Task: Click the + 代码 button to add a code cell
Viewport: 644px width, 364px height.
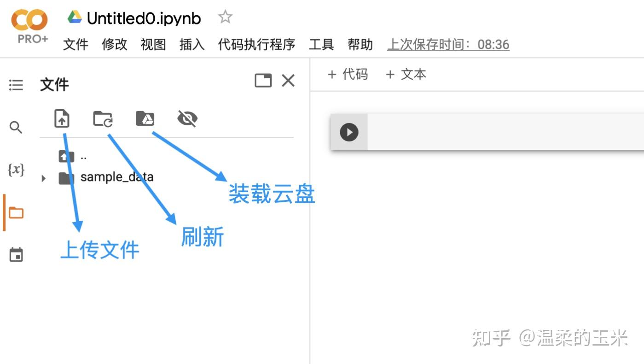Action: coord(348,74)
